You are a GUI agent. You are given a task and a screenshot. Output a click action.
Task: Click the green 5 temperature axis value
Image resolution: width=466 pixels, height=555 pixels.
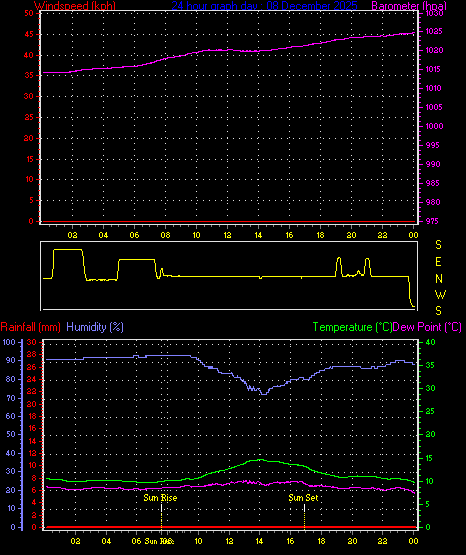pos(427,504)
